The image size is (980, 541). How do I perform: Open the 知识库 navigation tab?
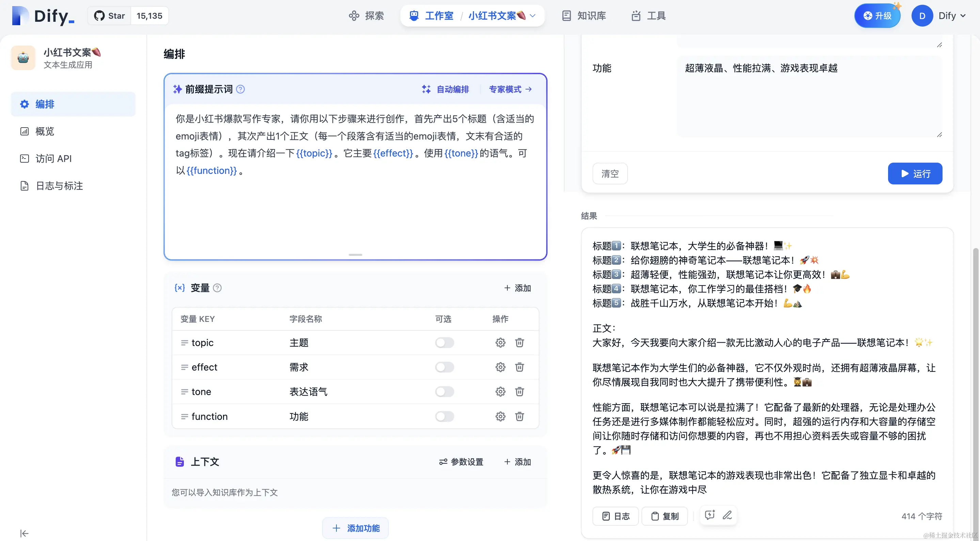(584, 16)
